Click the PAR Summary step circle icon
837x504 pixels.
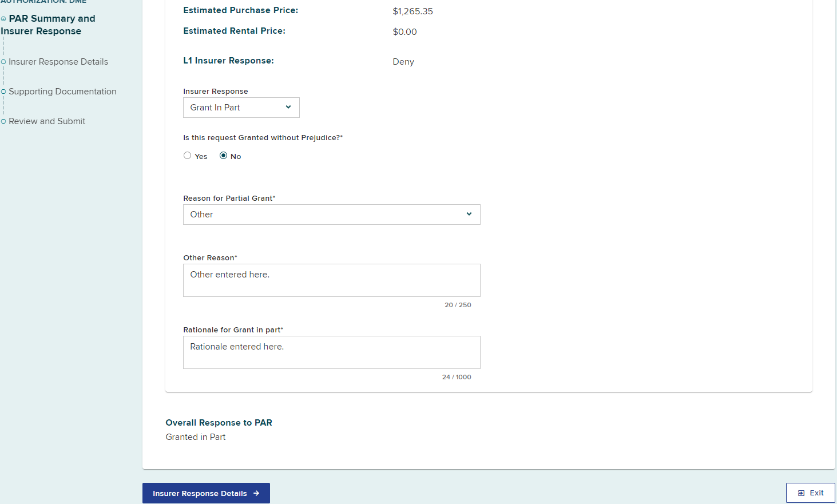(x=3, y=19)
